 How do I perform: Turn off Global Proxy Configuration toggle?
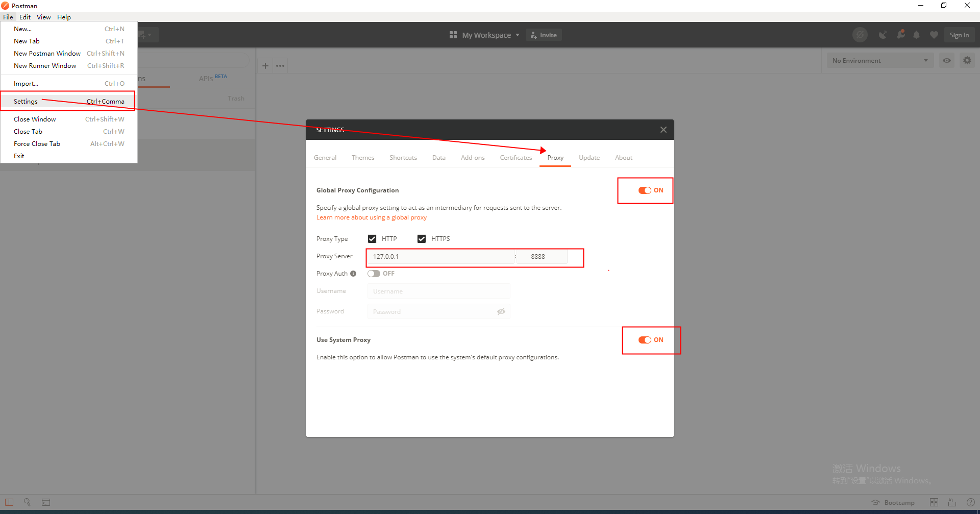pos(645,190)
